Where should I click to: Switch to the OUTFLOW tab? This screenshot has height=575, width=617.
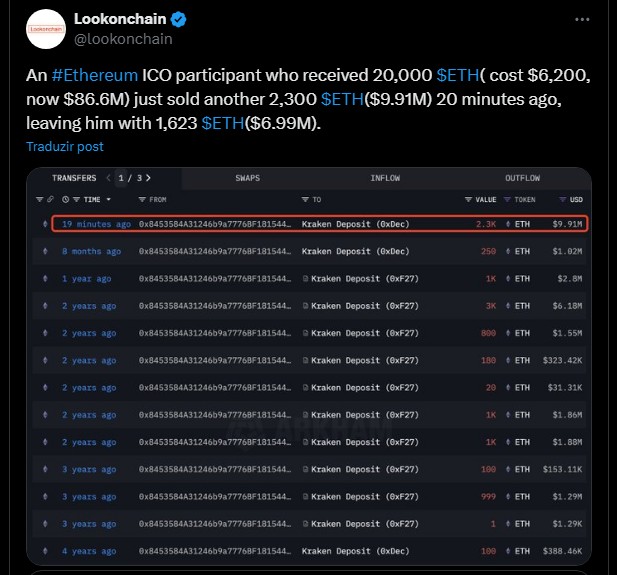pos(523,178)
